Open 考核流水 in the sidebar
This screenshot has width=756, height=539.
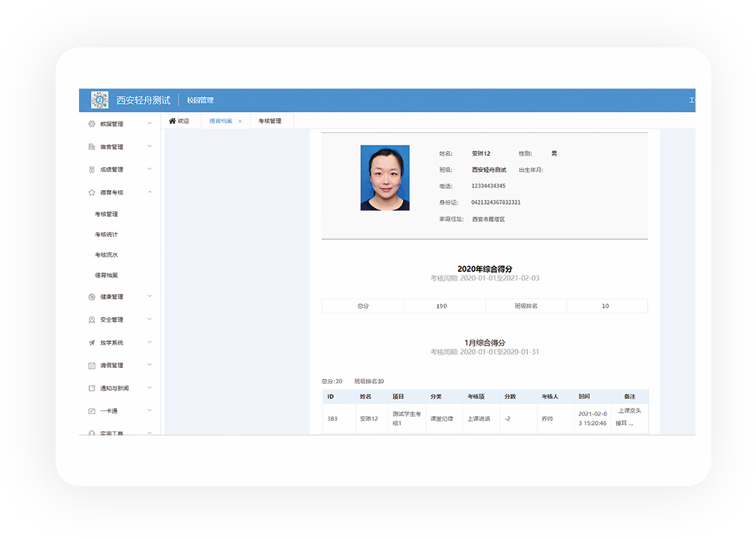coord(106,255)
